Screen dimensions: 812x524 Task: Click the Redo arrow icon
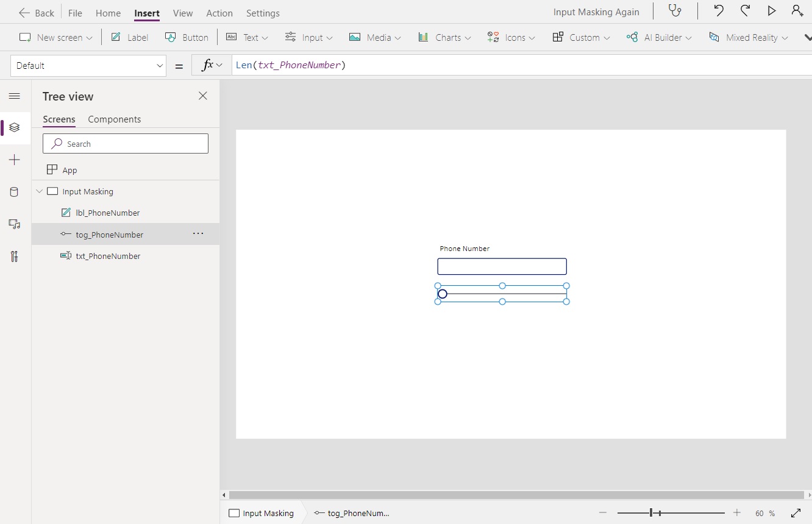click(x=745, y=11)
